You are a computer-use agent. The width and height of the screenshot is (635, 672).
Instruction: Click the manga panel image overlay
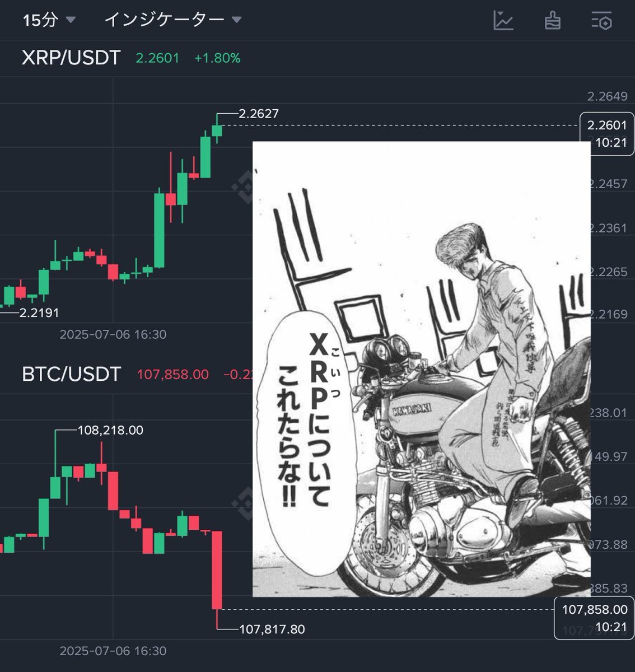(422, 369)
